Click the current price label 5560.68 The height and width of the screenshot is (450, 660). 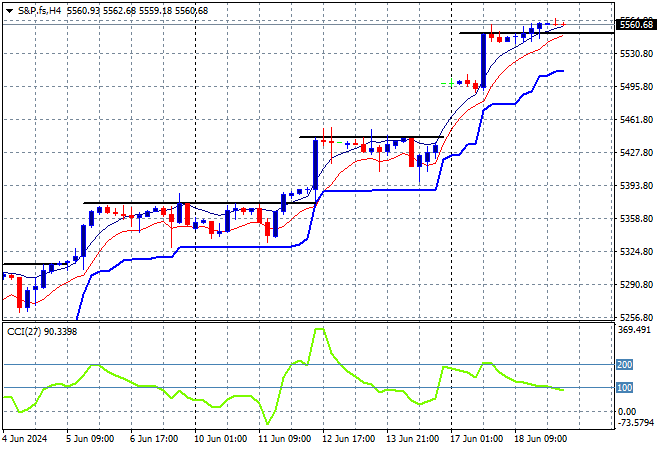tap(637, 25)
